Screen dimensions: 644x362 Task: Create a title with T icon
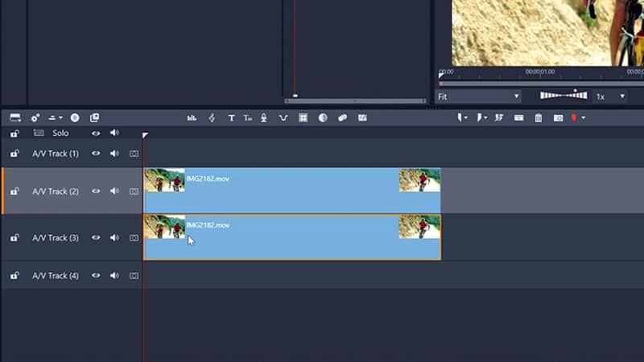[231, 118]
